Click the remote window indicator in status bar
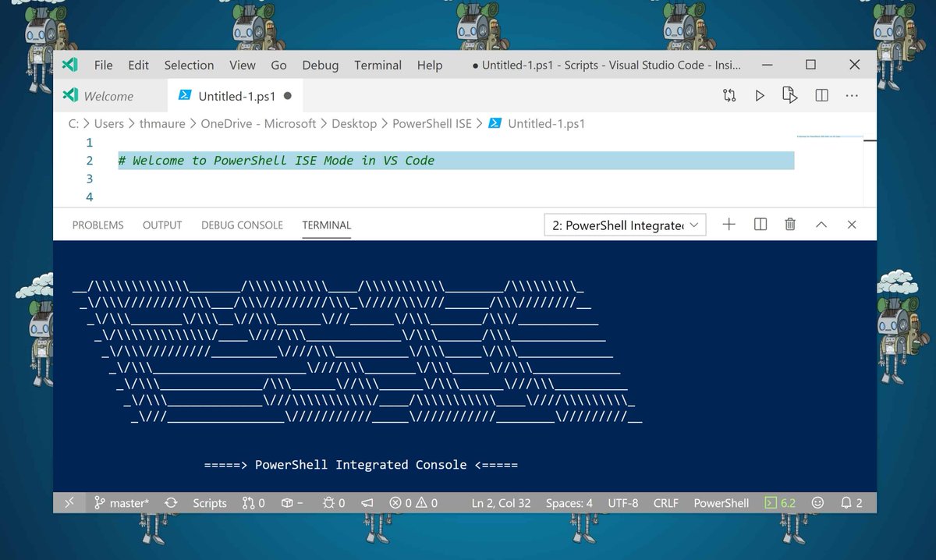This screenshot has width=936, height=560. coord(69,503)
